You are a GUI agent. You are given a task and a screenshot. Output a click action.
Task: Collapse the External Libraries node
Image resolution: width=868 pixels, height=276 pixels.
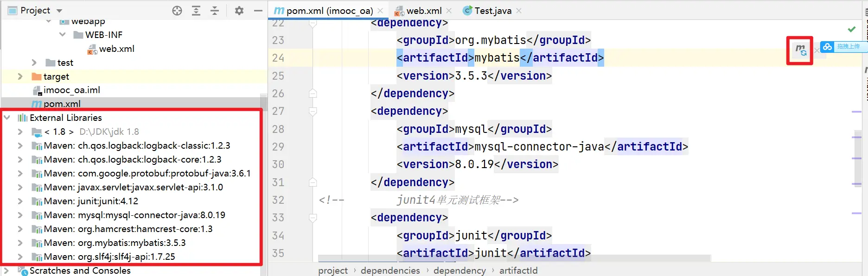tap(7, 118)
